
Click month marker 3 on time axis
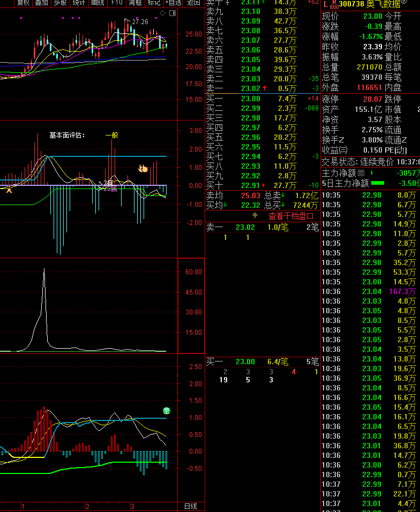click(132, 507)
